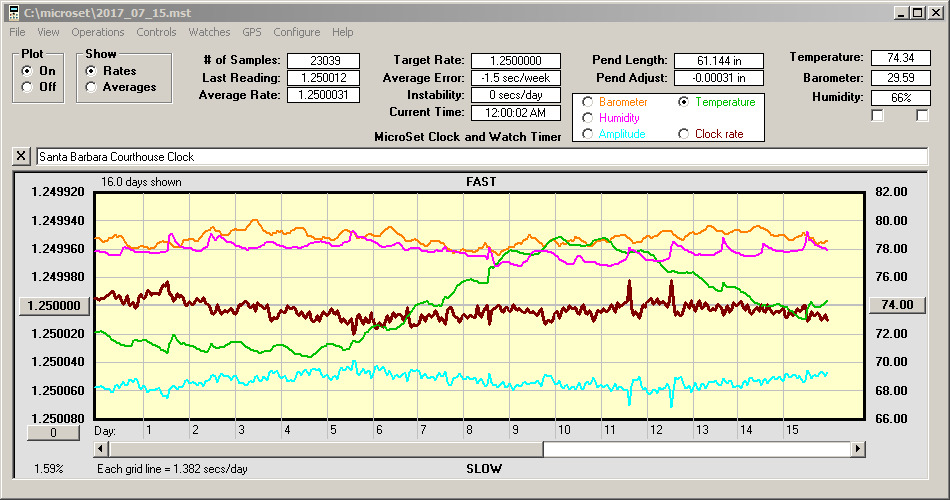The image size is (950, 500).
Task: Click the 0 button under the chart
Action: (55, 432)
